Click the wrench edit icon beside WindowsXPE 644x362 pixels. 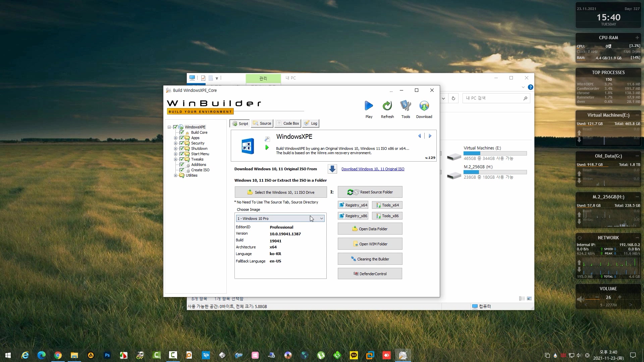pyautogui.click(x=267, y=139)
